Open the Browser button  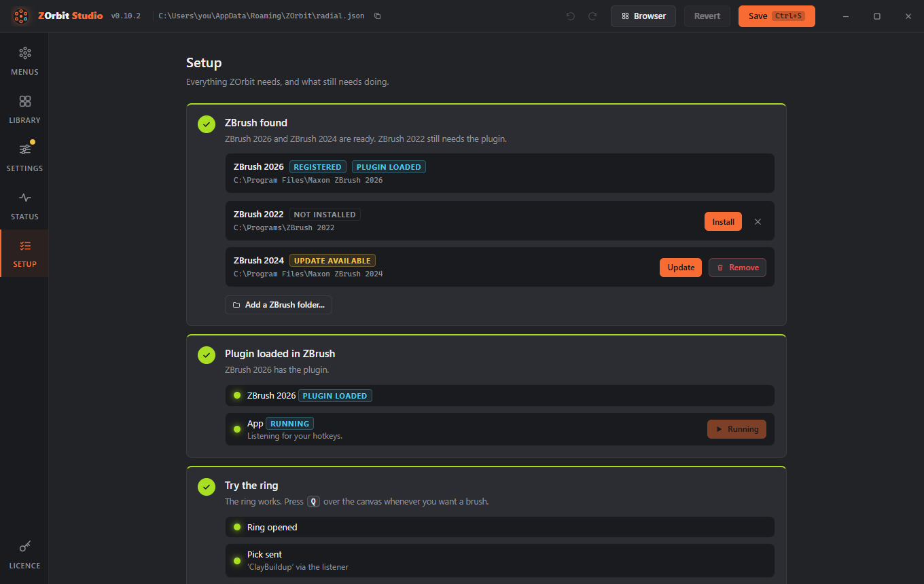(x=643, y=16)
